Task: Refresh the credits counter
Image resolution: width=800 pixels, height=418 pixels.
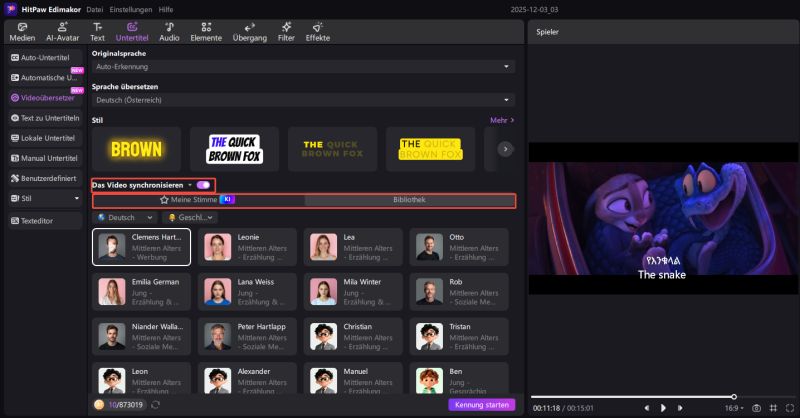Action: click(156, 405)
